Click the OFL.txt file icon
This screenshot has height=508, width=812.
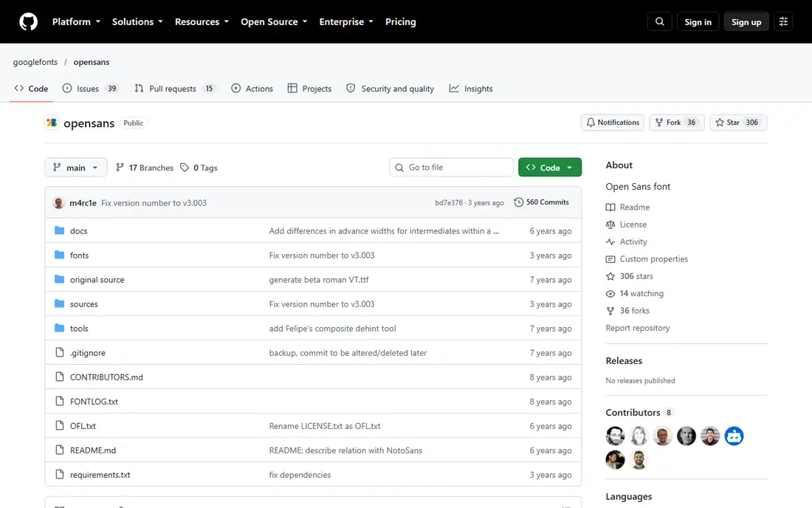click(60, 425)
